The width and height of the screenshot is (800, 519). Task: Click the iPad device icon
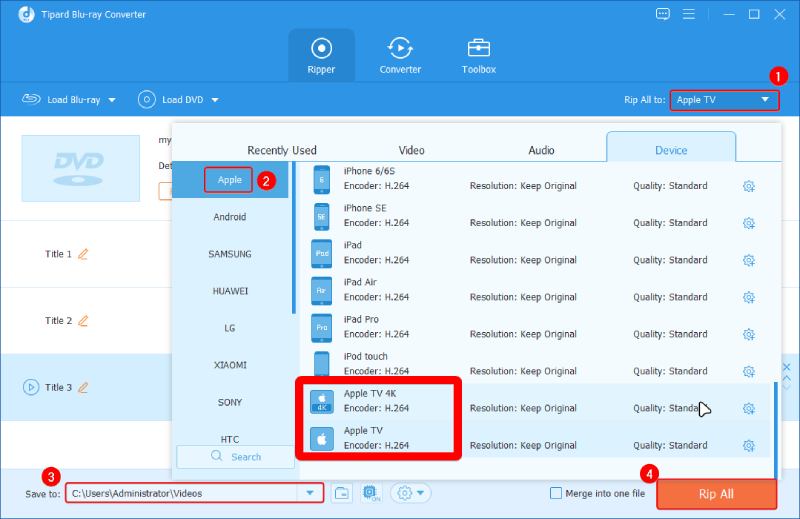click(321, 254)
